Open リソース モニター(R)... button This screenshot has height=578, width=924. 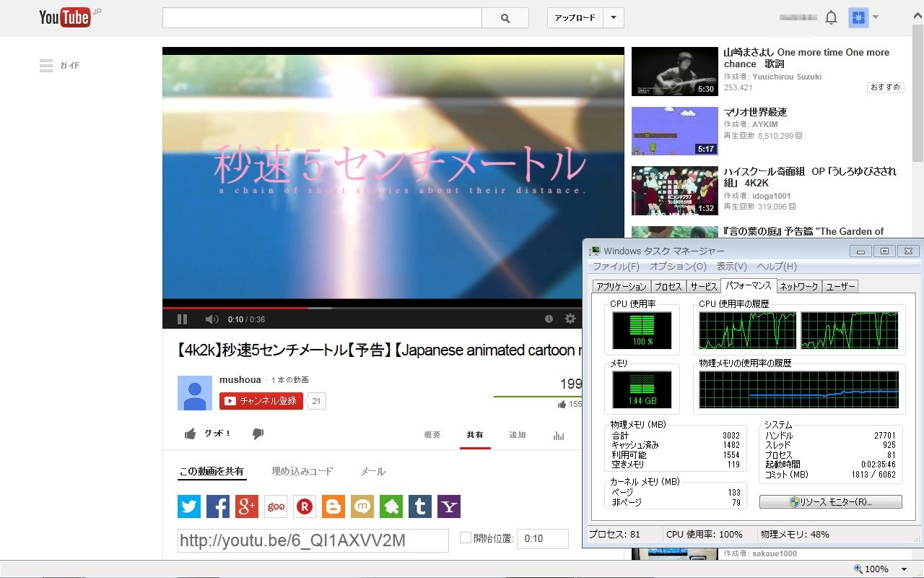831,501
